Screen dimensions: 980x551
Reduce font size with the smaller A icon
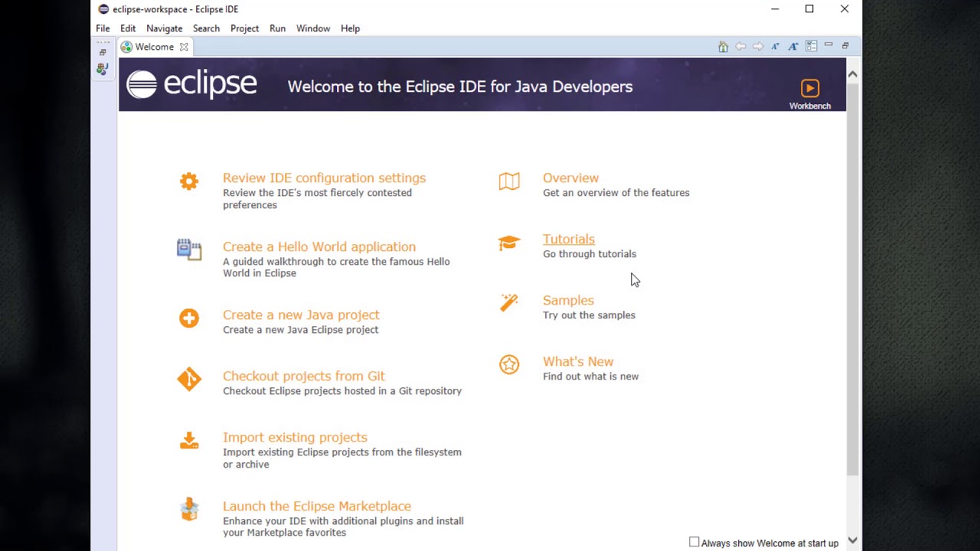[775, 47]
